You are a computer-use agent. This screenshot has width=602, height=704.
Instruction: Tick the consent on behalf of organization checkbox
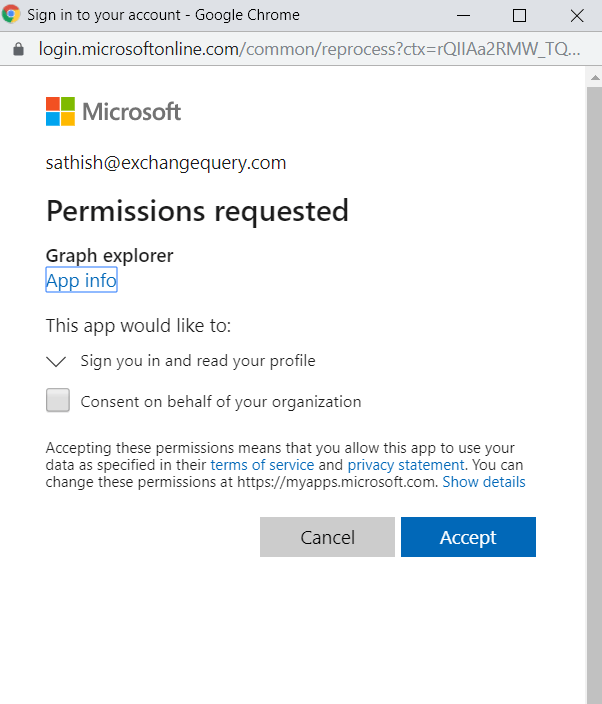[58, 401]
